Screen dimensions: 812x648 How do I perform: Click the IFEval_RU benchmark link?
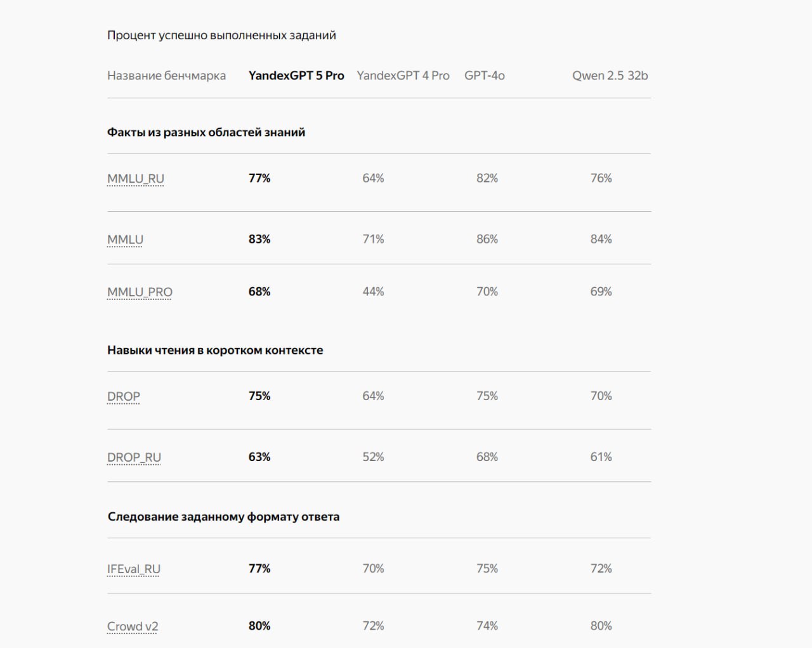[x=133, y=569]
